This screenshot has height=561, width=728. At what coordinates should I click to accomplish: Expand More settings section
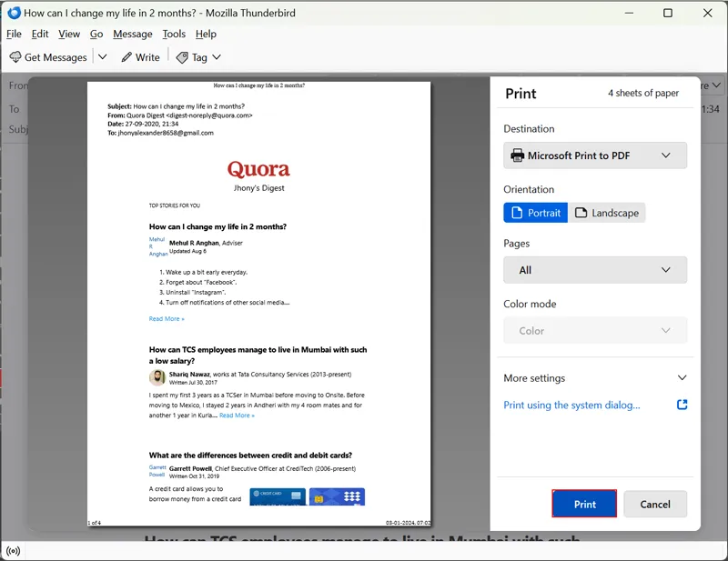(595, 377)
